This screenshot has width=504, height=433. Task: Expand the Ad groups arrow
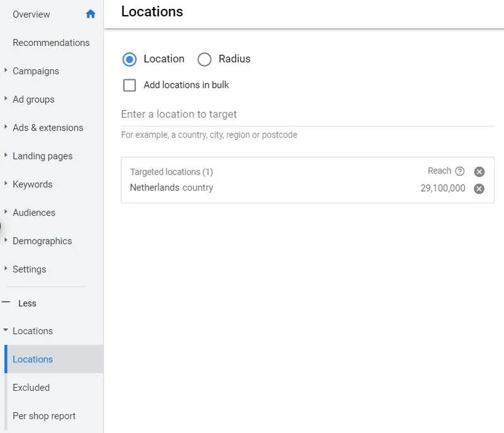6,98
